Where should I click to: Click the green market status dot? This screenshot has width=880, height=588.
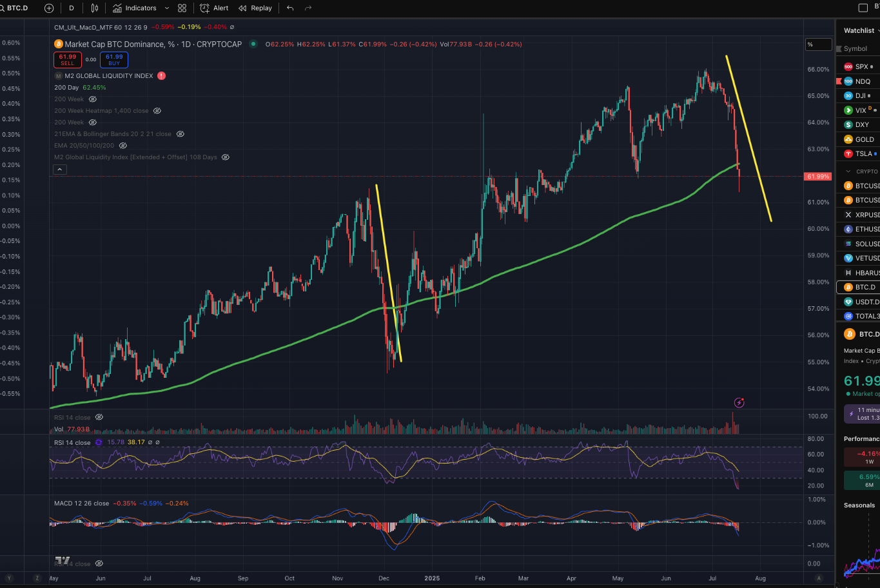point(253,44)
